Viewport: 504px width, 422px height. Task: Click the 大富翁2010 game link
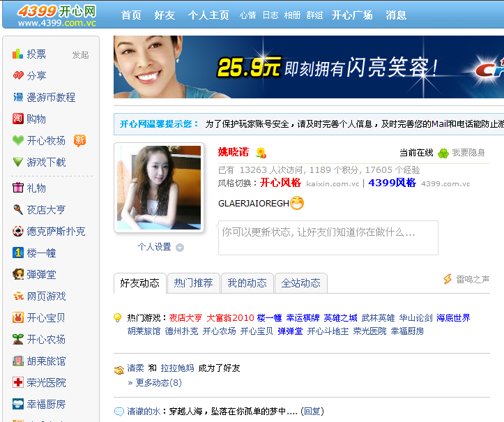(230, 318)
